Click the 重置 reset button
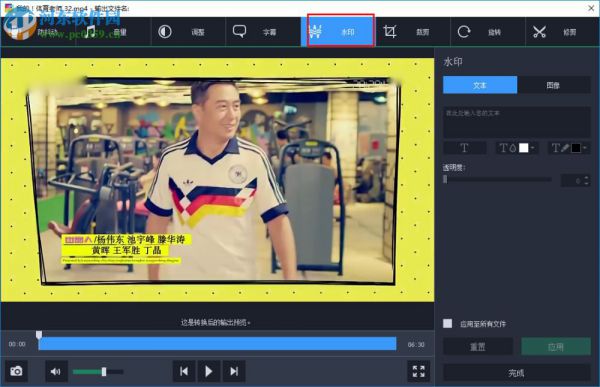 coord(478,347)
